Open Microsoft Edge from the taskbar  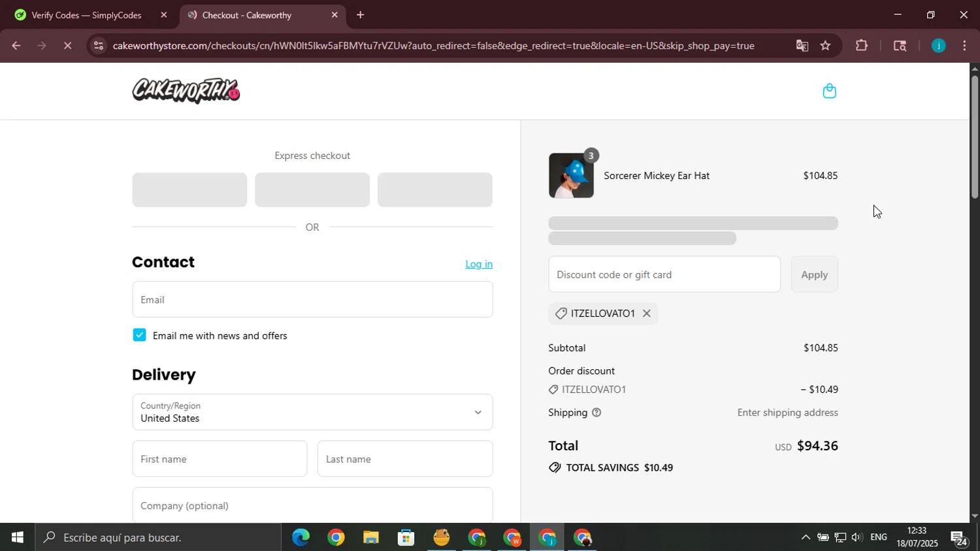coord(301,537)
